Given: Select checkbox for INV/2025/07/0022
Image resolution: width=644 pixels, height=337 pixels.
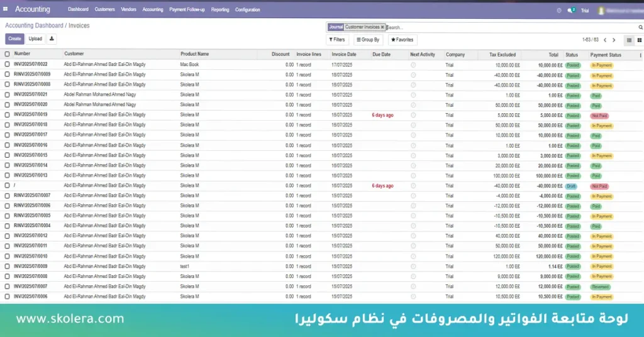Looking at the screenshot, I should tap(7, 64).
